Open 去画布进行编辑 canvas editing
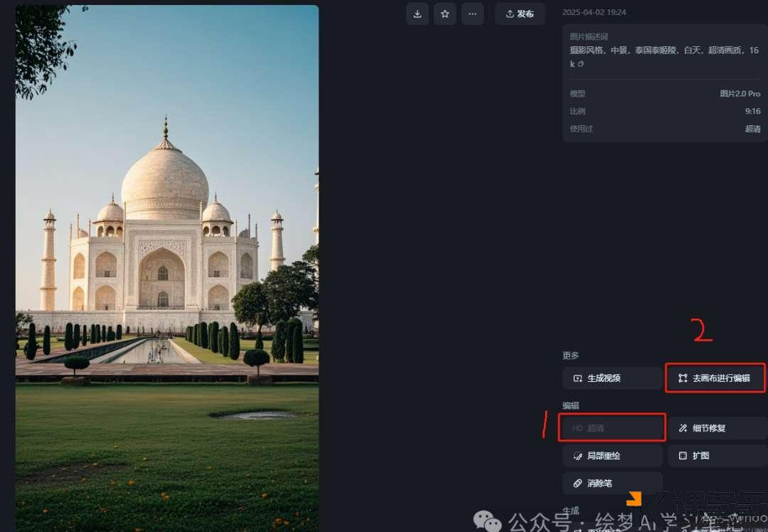 pyautogui.click(x=715, y=378)
